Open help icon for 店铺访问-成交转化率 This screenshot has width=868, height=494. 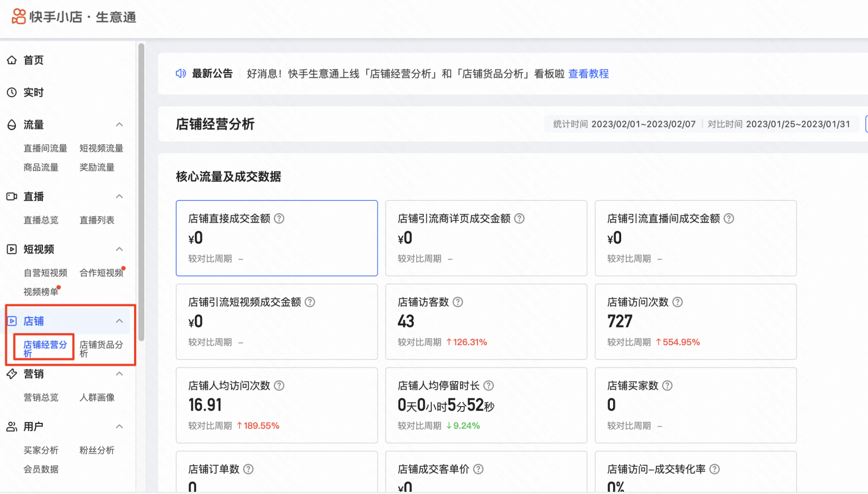tap(714, 469)
